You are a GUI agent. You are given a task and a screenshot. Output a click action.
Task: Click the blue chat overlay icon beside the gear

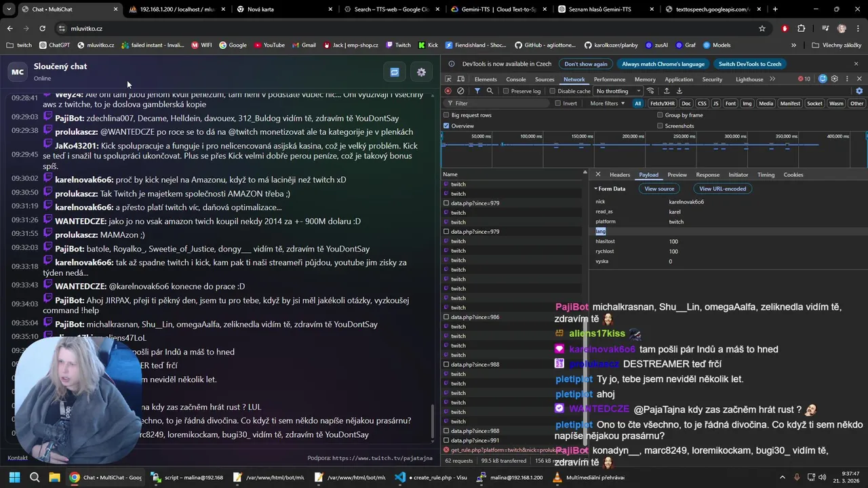[x=395, y=72]
